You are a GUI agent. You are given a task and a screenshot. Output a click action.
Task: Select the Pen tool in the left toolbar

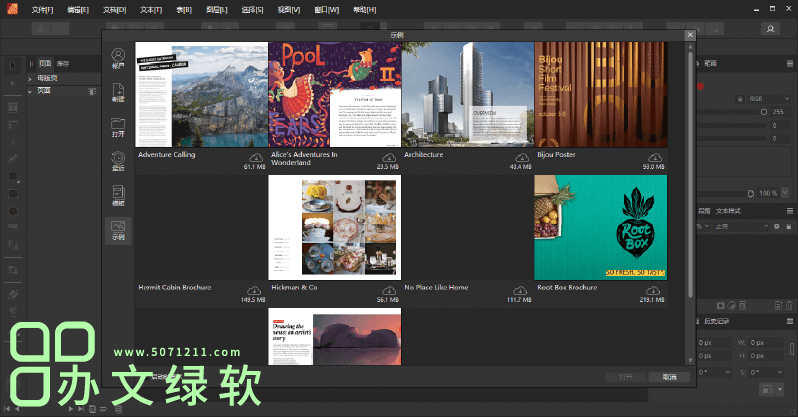pyautogui.click(x=13, y=159)
